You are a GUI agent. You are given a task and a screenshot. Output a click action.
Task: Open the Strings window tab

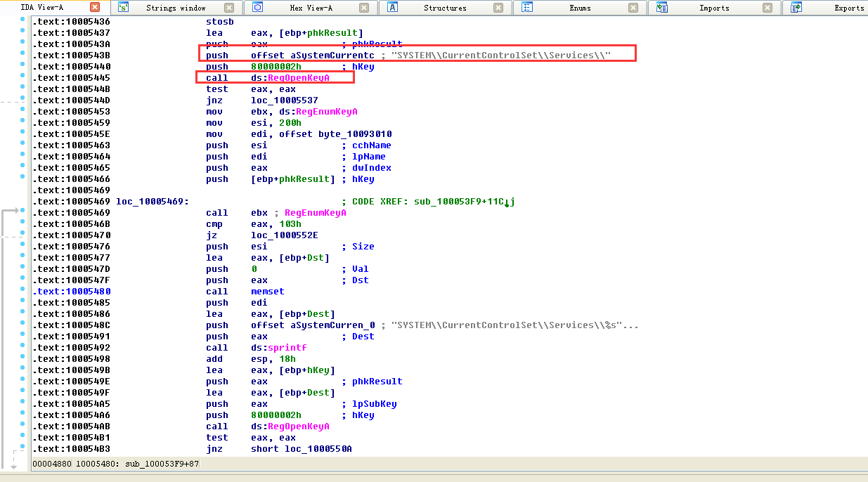coord(176,8)
